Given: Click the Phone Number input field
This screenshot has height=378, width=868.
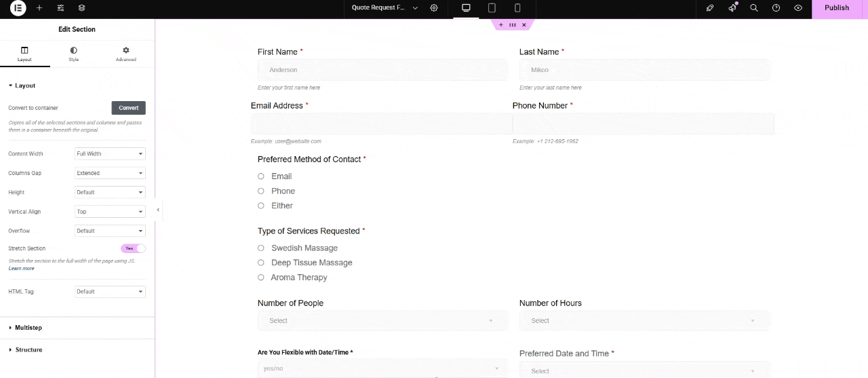Looking at the screenshot, I should (x=643, y=124).
